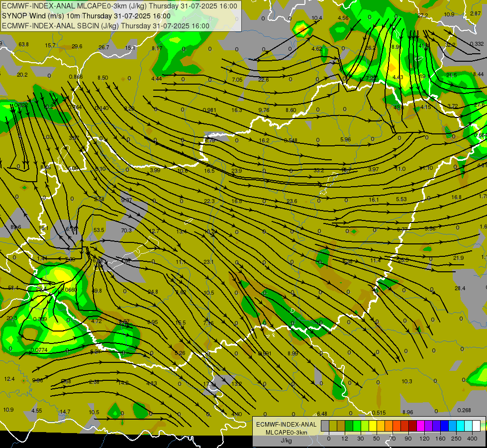Image resolution: width=487 pixels, height=448 pixels.
Task: Click the legend tick label 70
Action: point(392,439)
